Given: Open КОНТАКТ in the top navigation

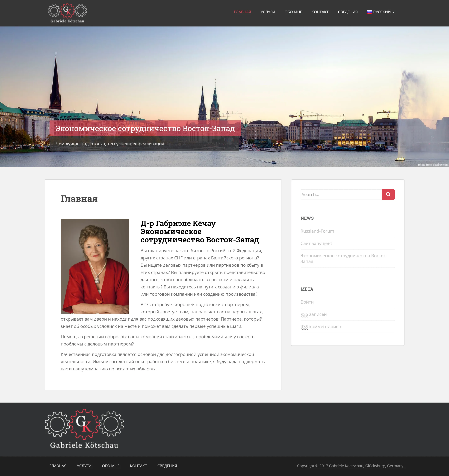Looking at the screenshot, I should 320,12.
